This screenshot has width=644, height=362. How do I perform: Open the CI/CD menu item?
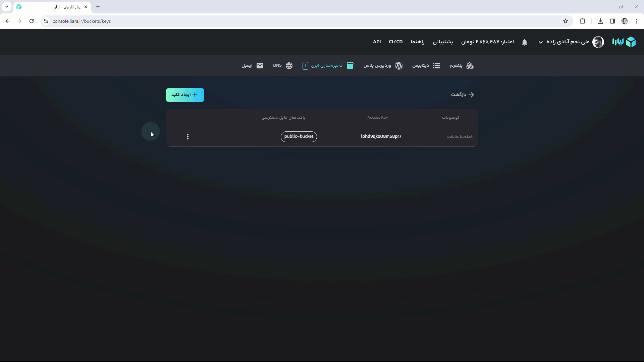point(395,42)
